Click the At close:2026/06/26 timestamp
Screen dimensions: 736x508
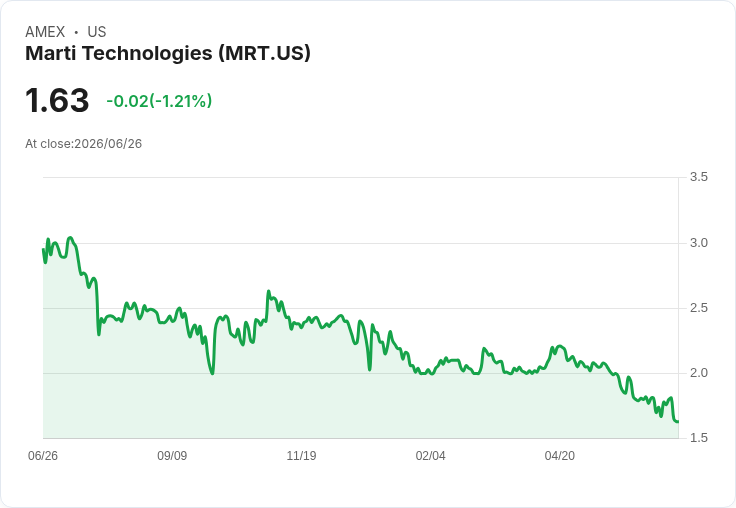coord(84,144)
